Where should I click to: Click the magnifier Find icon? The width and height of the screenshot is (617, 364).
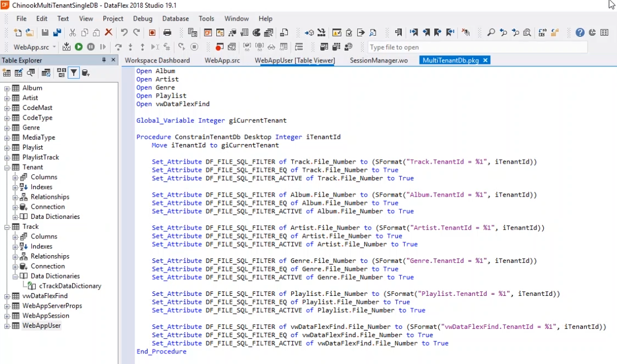click(491, 33)
